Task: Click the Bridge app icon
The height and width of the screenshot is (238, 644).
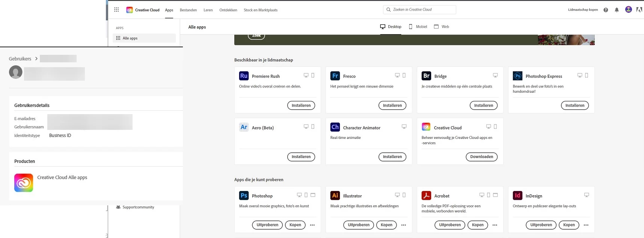Action: [x=426, y=76]
